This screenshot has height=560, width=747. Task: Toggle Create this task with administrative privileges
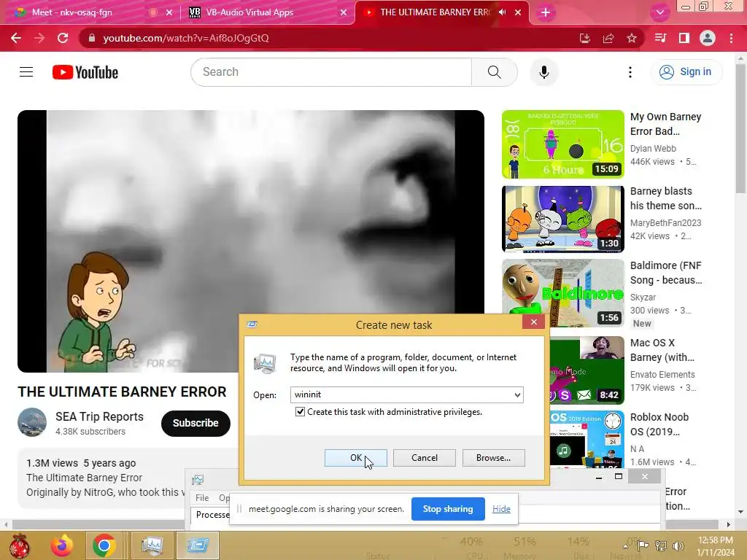300,412
